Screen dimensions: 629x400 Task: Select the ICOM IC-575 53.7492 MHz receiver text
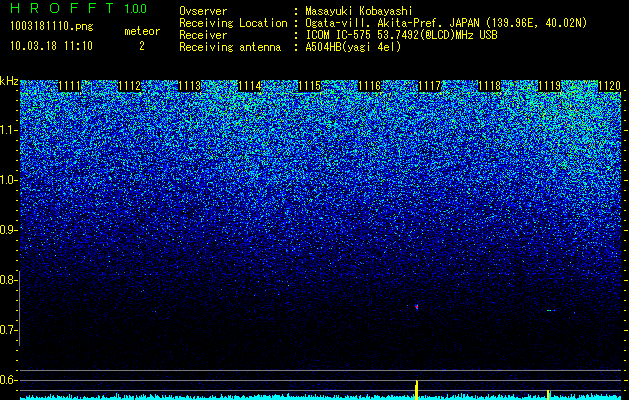point(402,35)
